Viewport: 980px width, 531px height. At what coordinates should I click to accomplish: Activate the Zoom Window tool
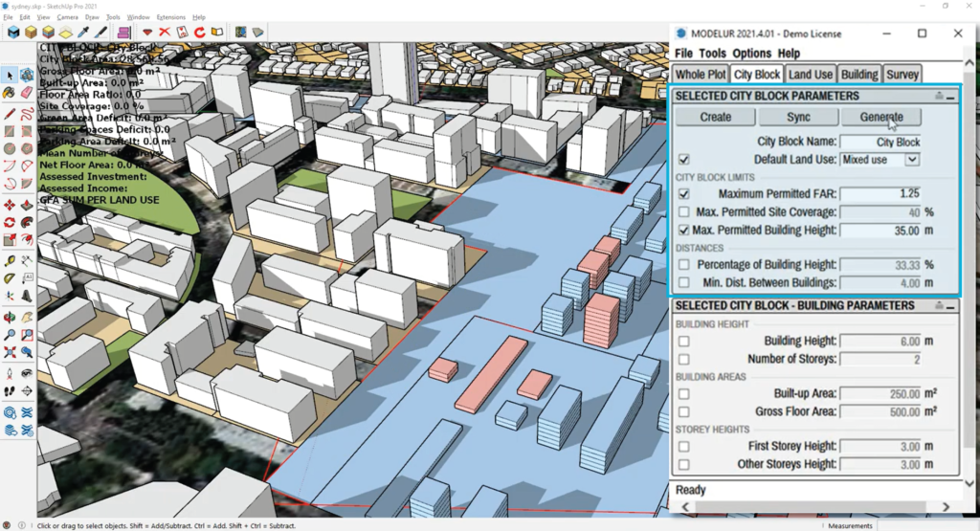tap(26, 335)
